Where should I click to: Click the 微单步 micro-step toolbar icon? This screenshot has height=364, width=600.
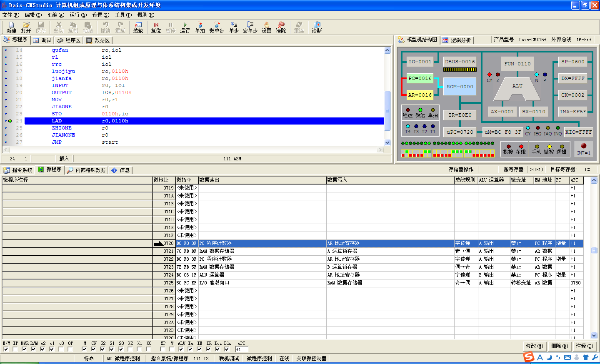point(217,27)
